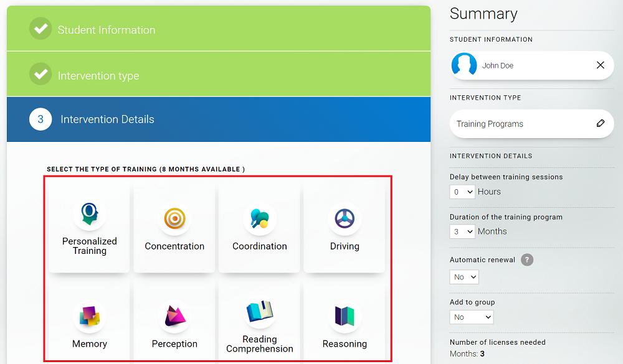Pick the Coordination training icon

pos(260,218)
